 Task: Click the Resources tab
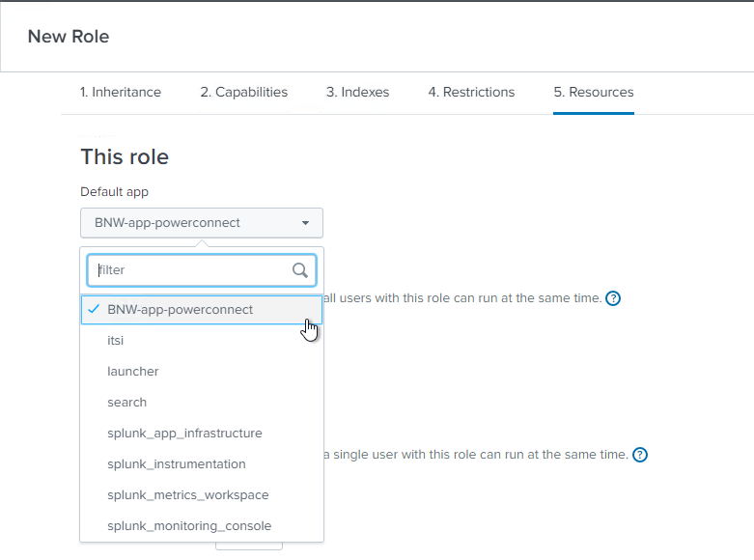593,93
